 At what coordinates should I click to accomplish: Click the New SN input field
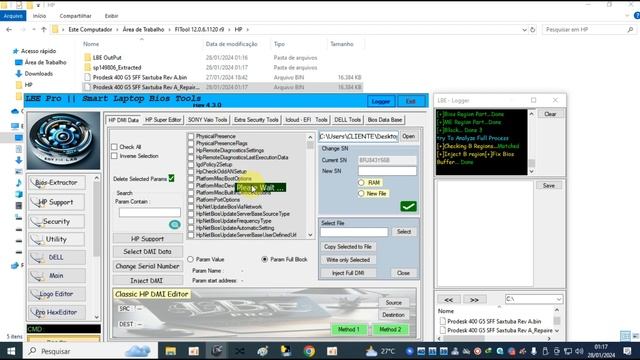point(387,171)
